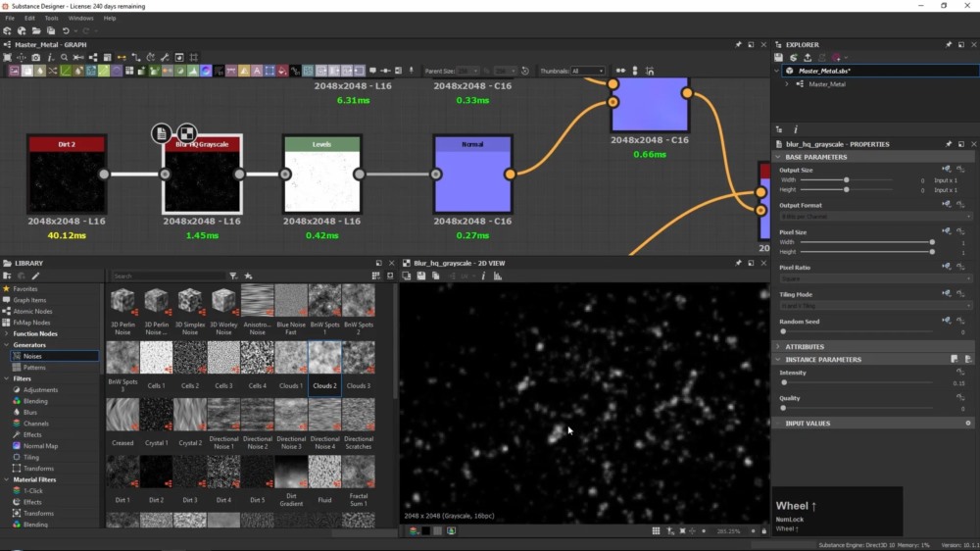Toggle Output Size inheritance method icon
Screen dimensions: 980x551
point(947,169)
